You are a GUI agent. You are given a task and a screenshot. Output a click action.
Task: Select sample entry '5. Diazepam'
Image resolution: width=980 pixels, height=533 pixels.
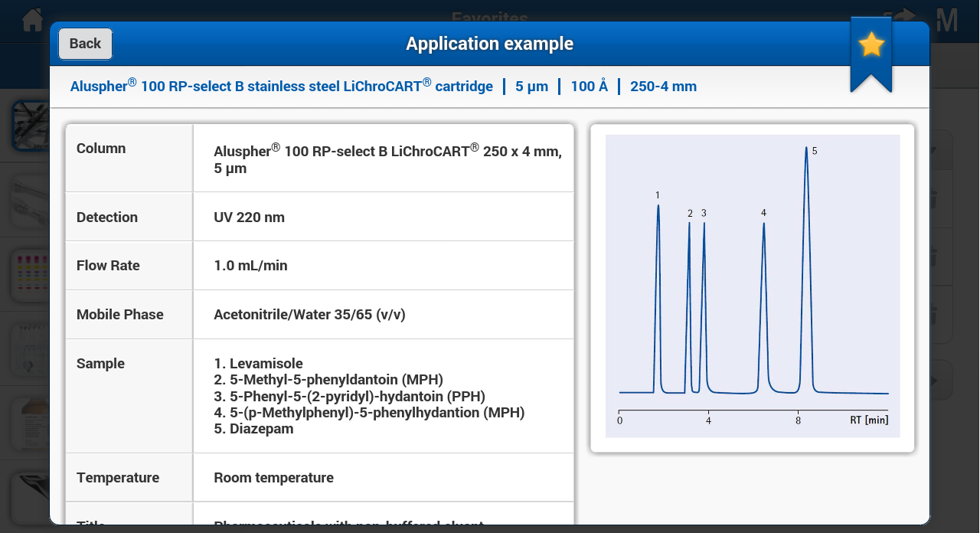(253, 430)
